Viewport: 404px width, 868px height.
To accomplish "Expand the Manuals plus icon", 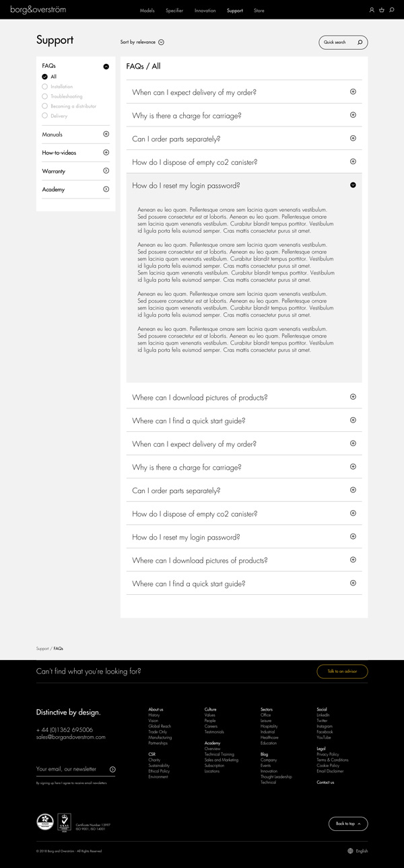I will click(x=106, y=135).
